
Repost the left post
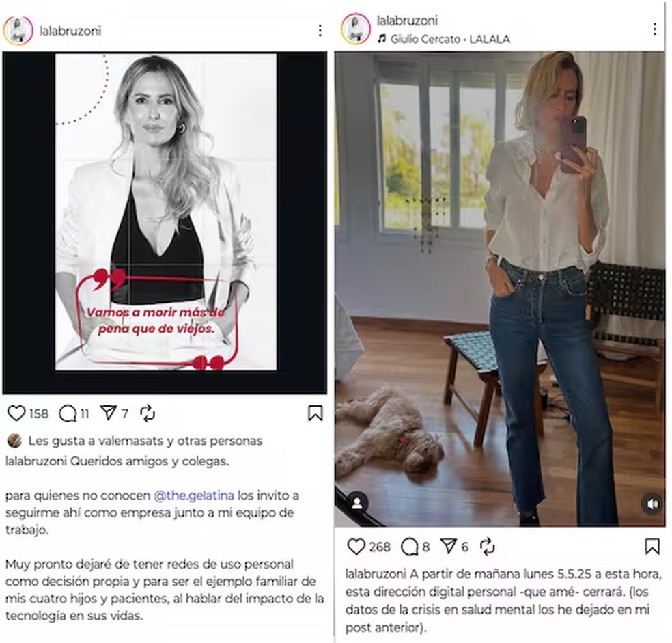pyautogui.click(x=148, y=413)
